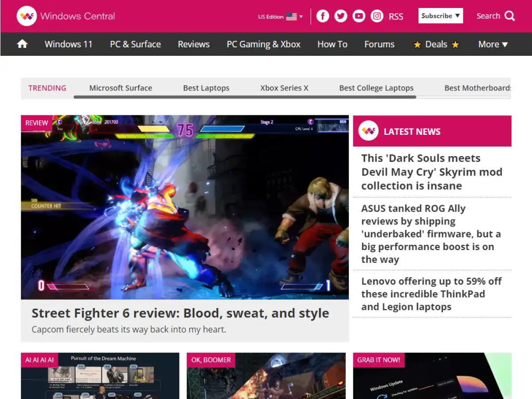Open the PC & Surface section
The image size is (532, 399).
[x=135, y=44]
